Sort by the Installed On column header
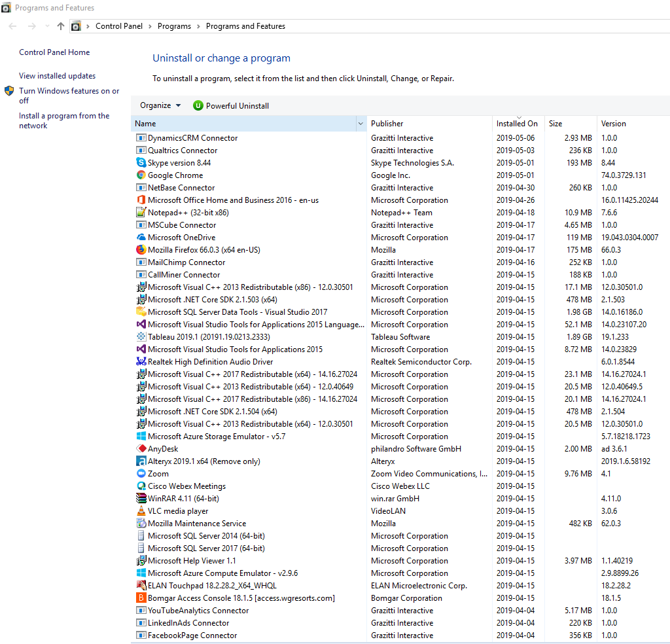 click(x=518, y=124)
